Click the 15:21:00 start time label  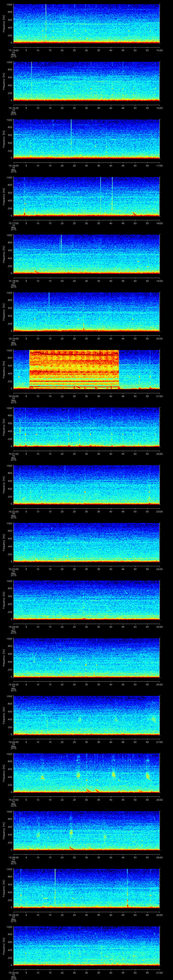tap(14, 454)
